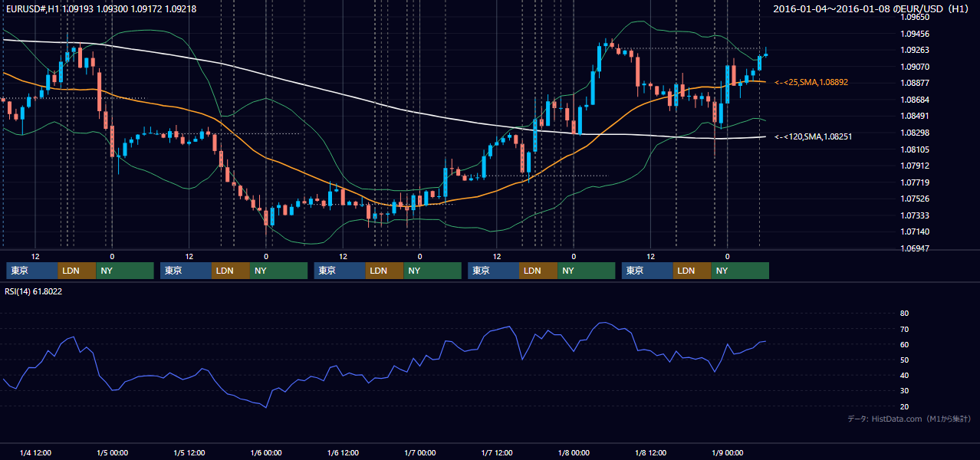Click price axis label 1.08298
This screenshot has width=980, height=460.
(x=914, y=133)
